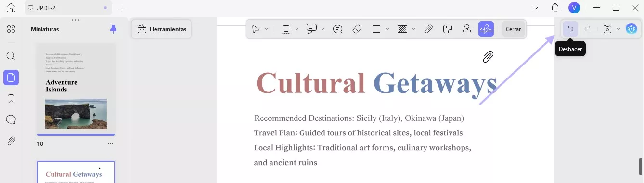Select the text comment callout tool
The height and width of the screenshot is (183, 644).
coord(311,29)
